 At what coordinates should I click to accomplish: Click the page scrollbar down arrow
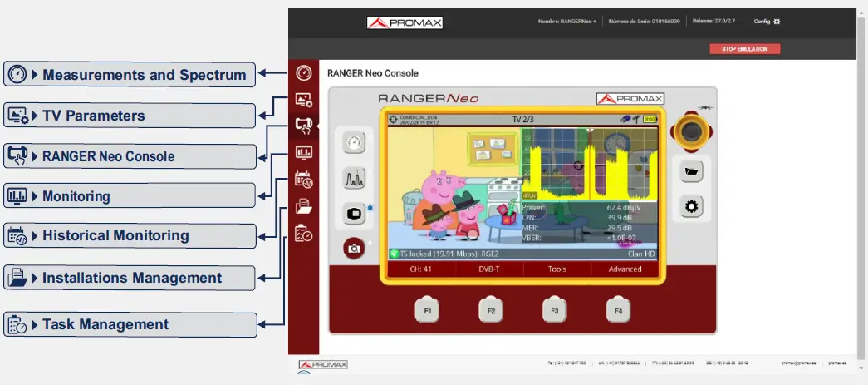(x=862, y=368)
